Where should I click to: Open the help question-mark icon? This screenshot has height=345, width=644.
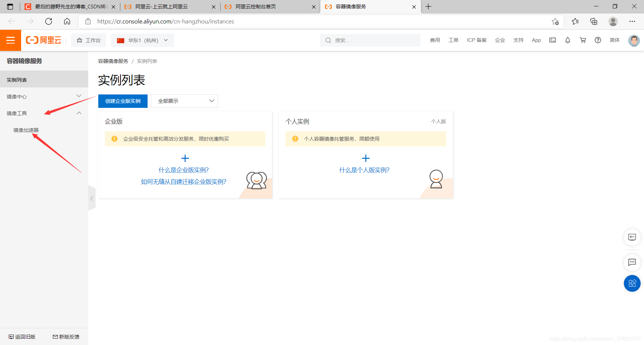(598, 40)
